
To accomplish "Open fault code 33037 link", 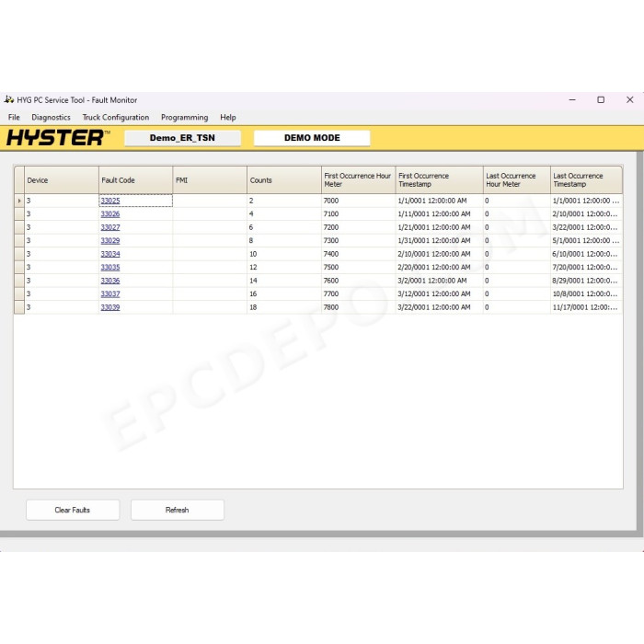I will click(110, 294).
